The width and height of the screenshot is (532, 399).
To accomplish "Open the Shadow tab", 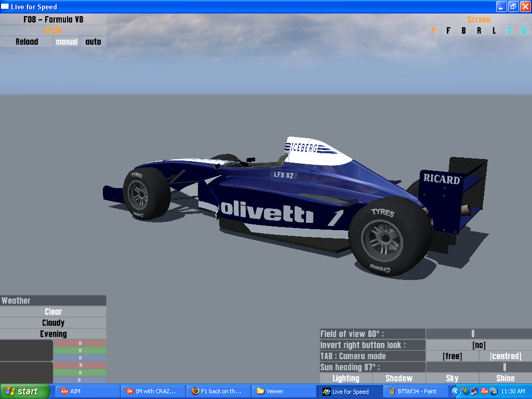I will (399, 378).
